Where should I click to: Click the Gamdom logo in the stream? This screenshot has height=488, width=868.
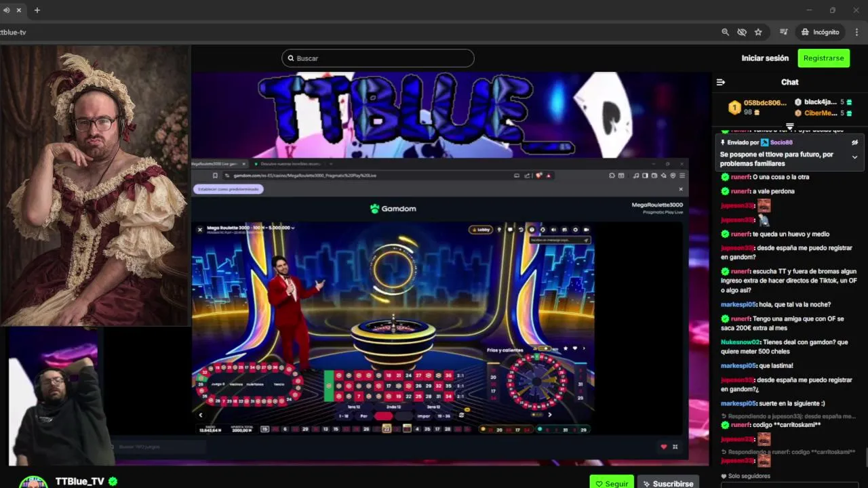pyautogui.click(x=393, y=209)
